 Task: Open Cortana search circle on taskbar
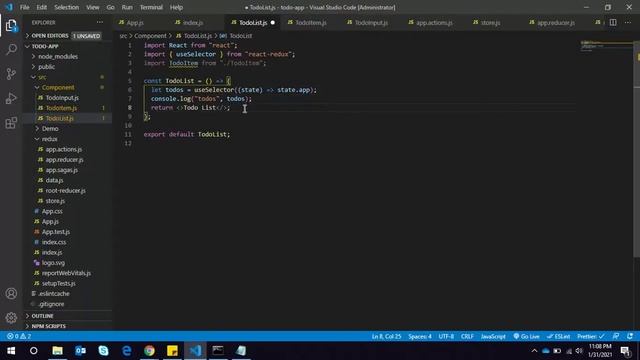pos(34,351)
